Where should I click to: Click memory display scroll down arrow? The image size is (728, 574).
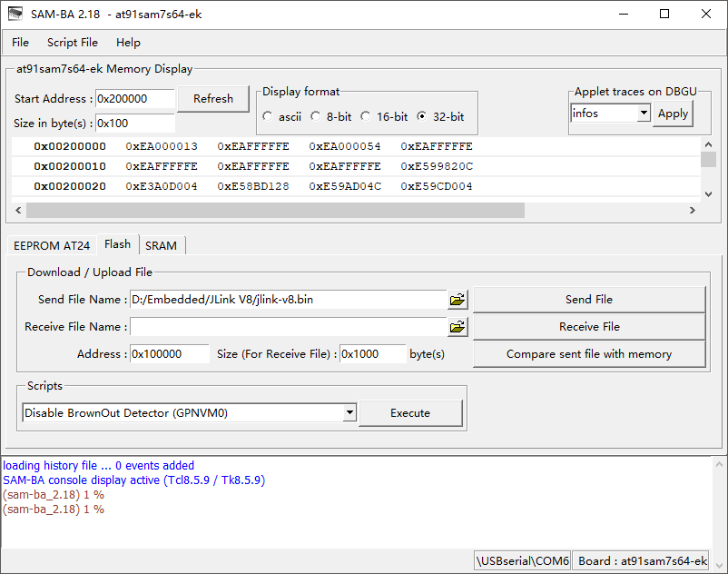coord(708,194)
